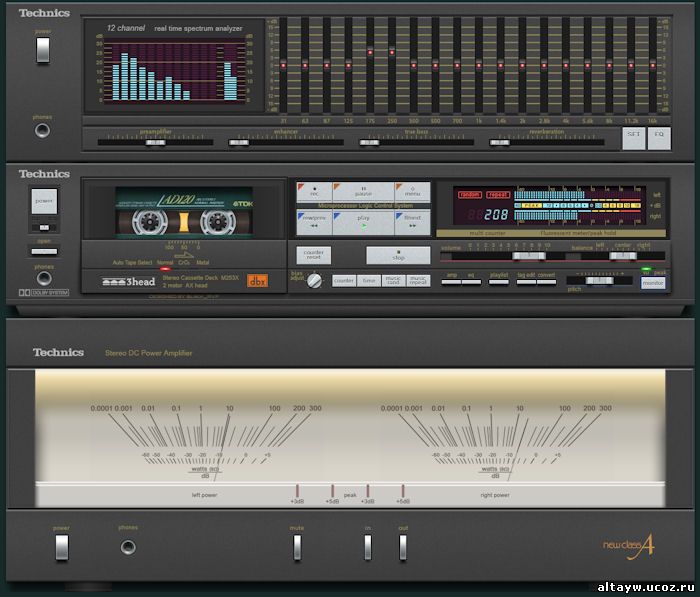
Task: Click the 4k equalizer slider knob
Action: [566, 65]
